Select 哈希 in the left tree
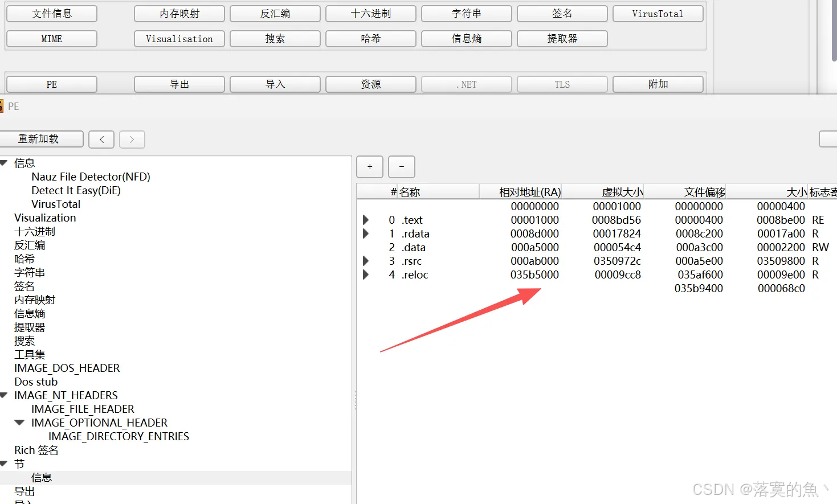Screen dimensions: 837x504 [25, 259]
